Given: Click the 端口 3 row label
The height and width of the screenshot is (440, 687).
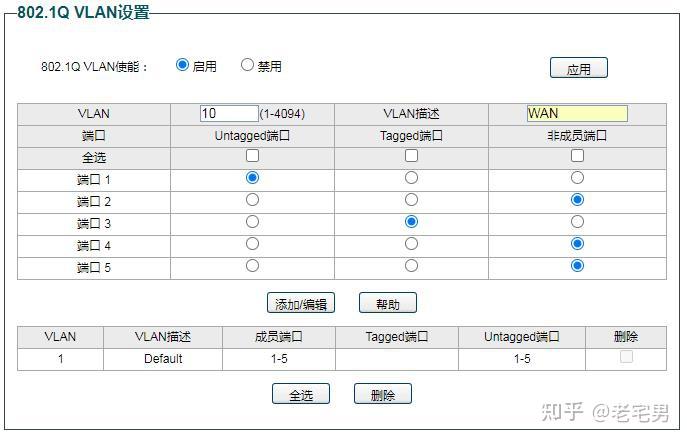Looking at the screenshot, I should [94, 224].
